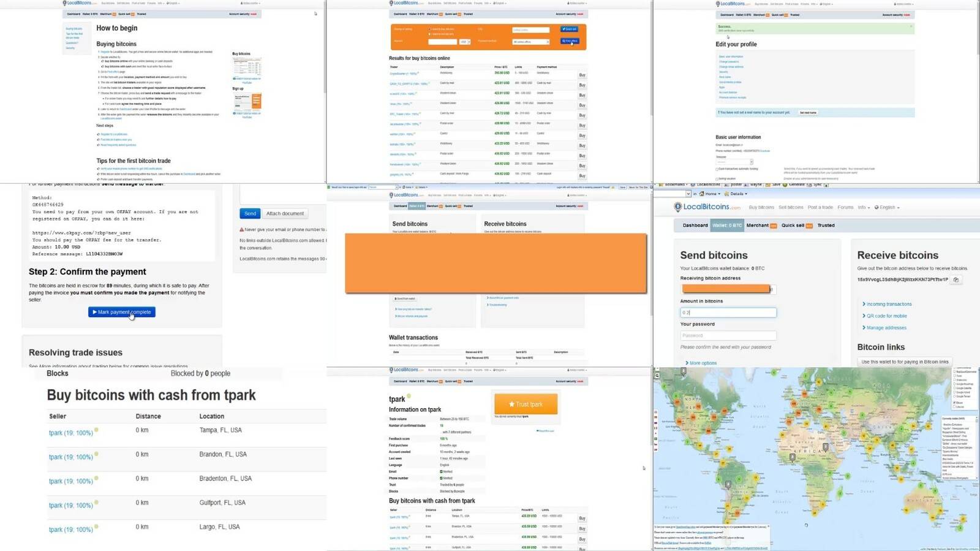Select the highlighted Wallet: 0 BTC tab
Screen dimensions: 980x551
727,226
